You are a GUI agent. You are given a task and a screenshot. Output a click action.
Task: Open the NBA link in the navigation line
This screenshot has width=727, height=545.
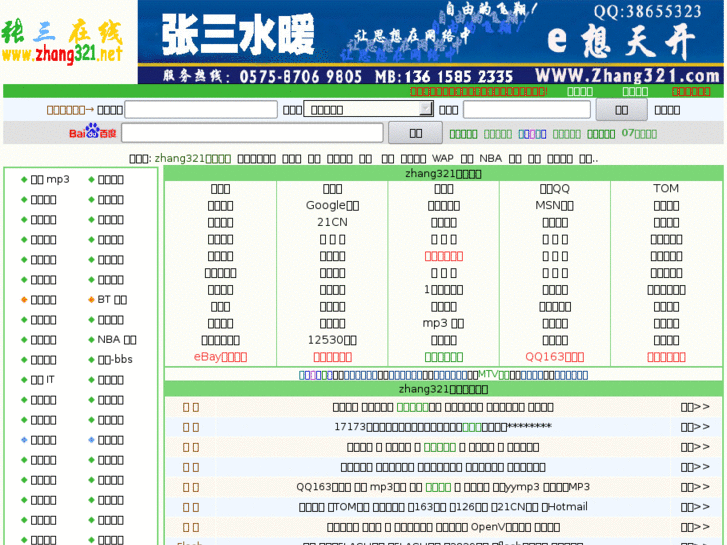click(x=491, y=159)
